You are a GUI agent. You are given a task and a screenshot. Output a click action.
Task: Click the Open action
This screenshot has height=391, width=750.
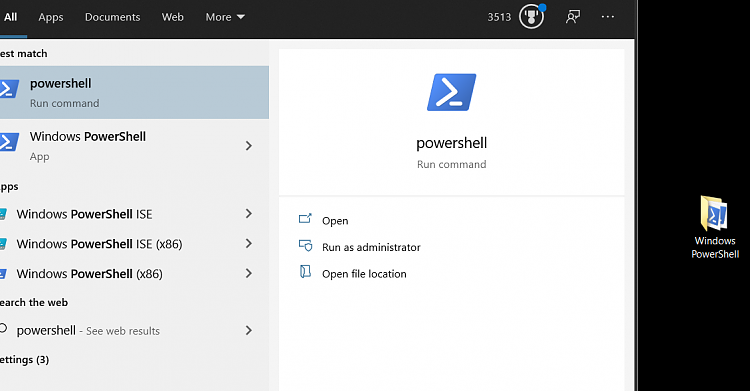coord(335,221)
